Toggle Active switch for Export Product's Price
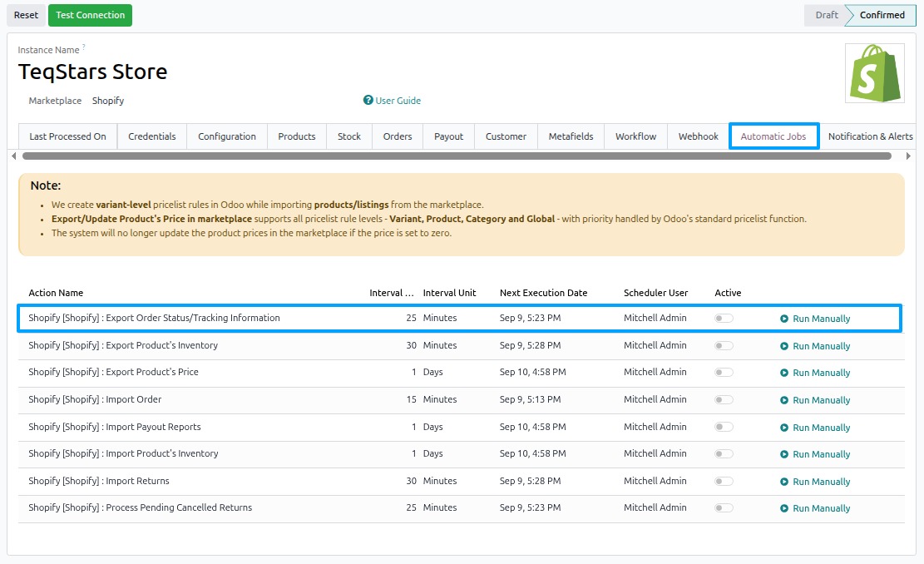The image size is (924, 564). pos(724,373)
